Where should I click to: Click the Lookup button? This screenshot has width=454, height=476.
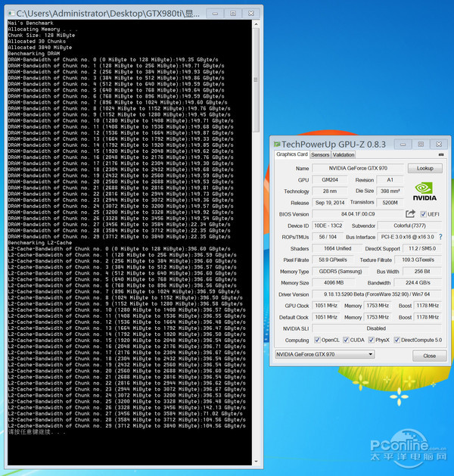pos(424,168)
